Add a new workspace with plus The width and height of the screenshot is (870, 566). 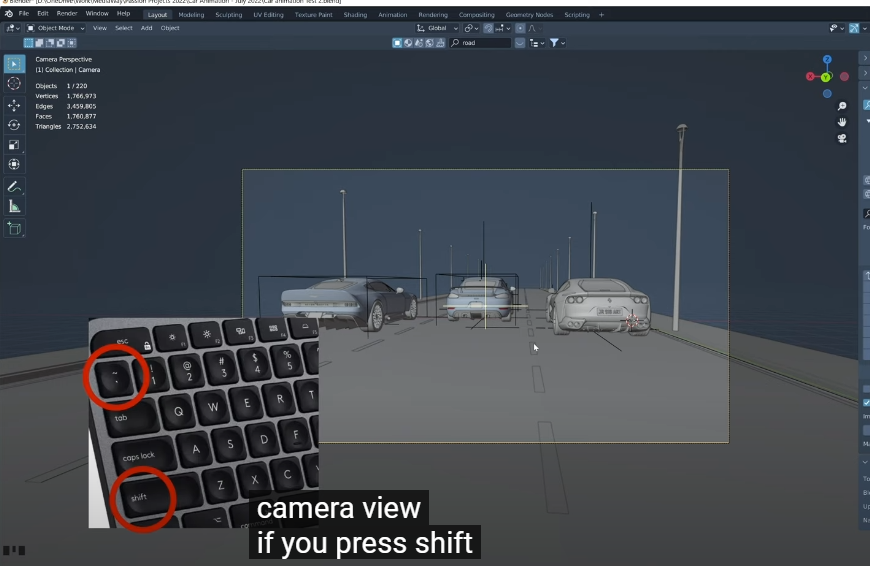[601, 15]
